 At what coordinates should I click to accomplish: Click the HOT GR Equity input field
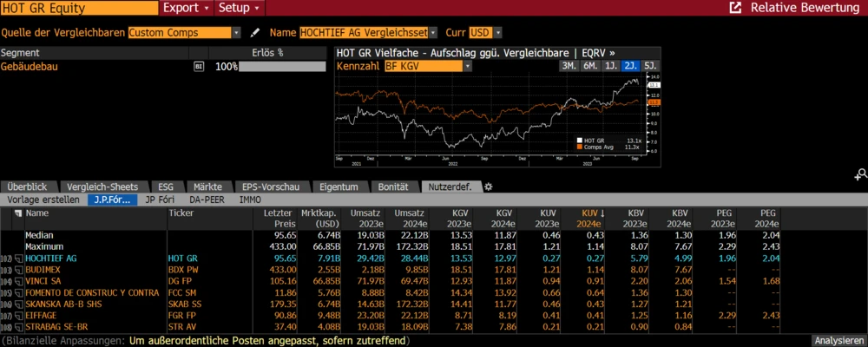79,8
